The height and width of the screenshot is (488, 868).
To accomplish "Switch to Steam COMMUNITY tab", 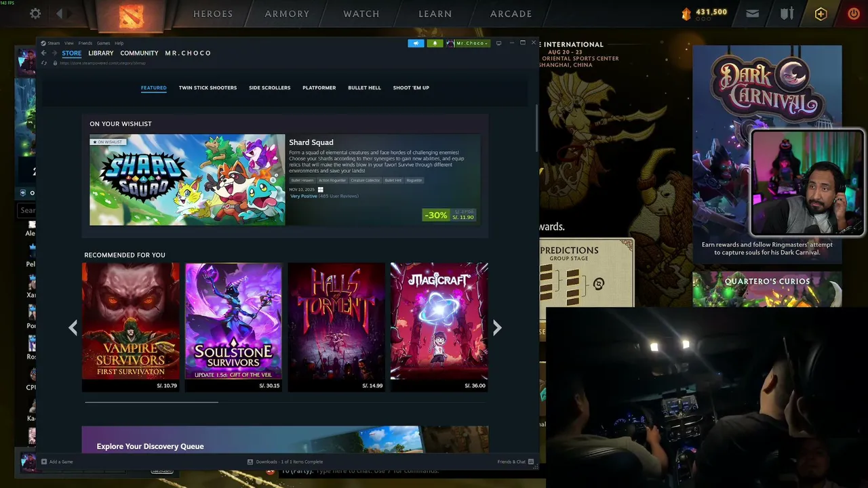I will [x=139, y=53].
